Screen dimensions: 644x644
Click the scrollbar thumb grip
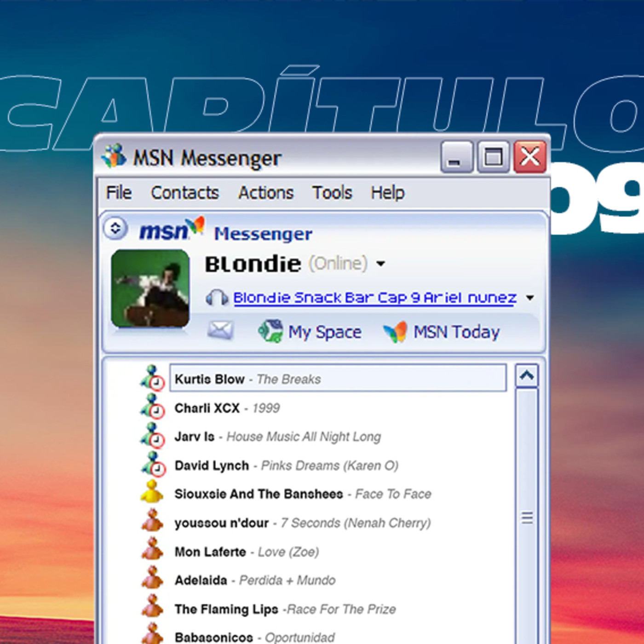point(527,518)
